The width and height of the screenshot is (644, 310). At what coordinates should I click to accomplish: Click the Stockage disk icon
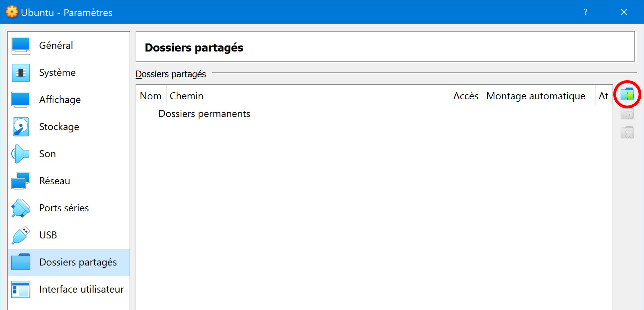(x=21, y=127)
